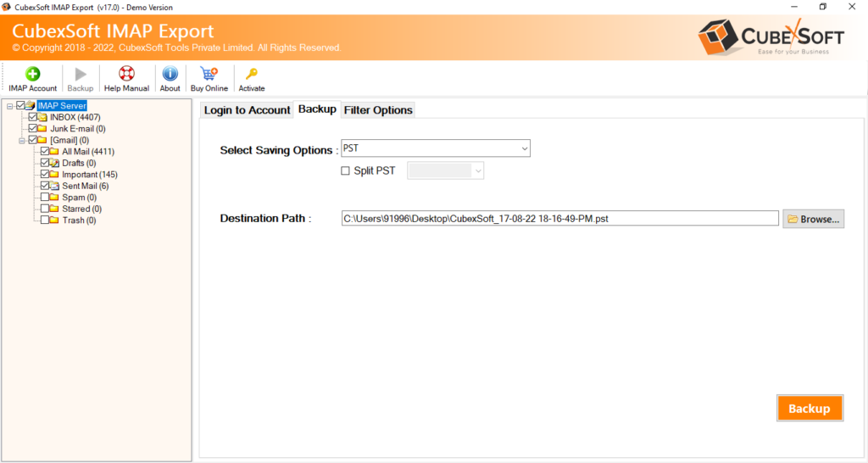This screenshot has width=868, height=463.
Task: Click the Important folder icon
Action: pos(54,175)
